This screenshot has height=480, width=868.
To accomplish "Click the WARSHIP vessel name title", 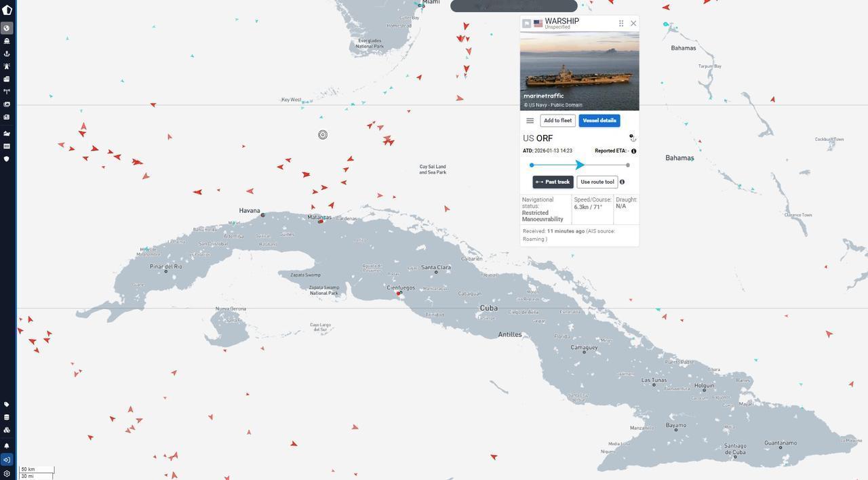I will coord(562,21).
